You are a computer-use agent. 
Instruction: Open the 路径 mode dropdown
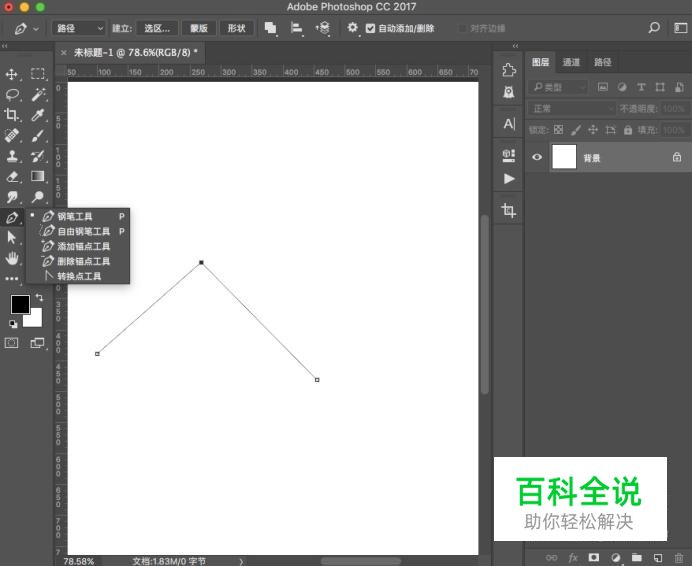point(79,28)
